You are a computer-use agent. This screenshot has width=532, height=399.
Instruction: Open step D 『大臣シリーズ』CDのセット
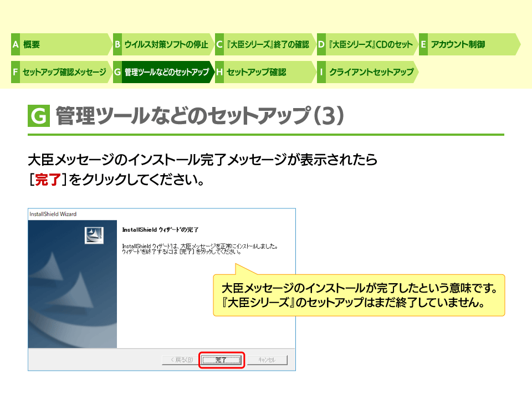pyautogui.click(x=367, y=44)
